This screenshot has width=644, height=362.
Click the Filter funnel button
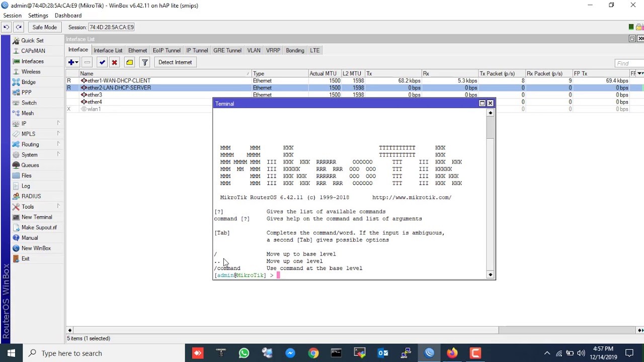(x=145, y=62)
